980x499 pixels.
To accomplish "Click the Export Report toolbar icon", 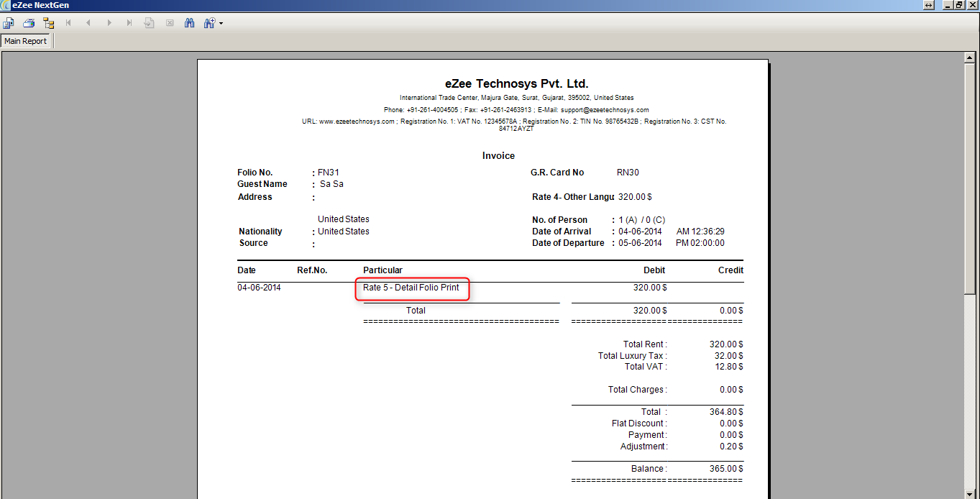I will point(9,23).
